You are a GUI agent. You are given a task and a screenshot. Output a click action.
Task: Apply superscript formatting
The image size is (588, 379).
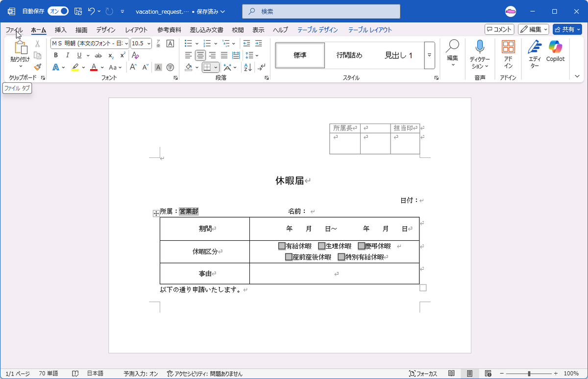pyautogui.click(x=123, y=55)
